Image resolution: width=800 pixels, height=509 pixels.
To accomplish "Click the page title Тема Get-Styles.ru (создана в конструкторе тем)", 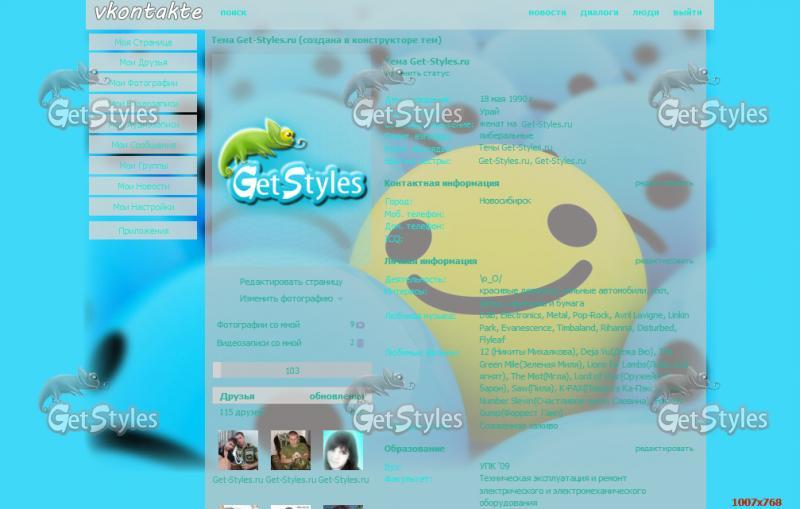I will [x=327, y=40].
